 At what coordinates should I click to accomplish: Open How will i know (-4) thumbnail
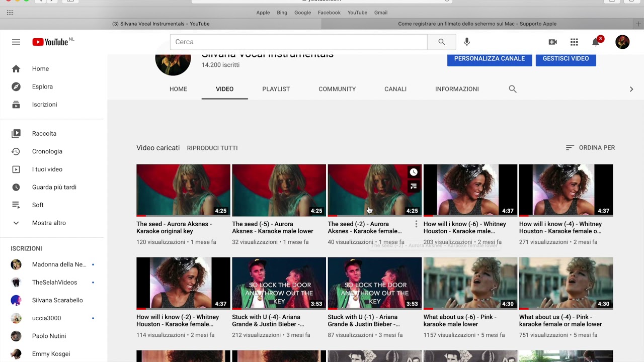[x=566, y=191]
